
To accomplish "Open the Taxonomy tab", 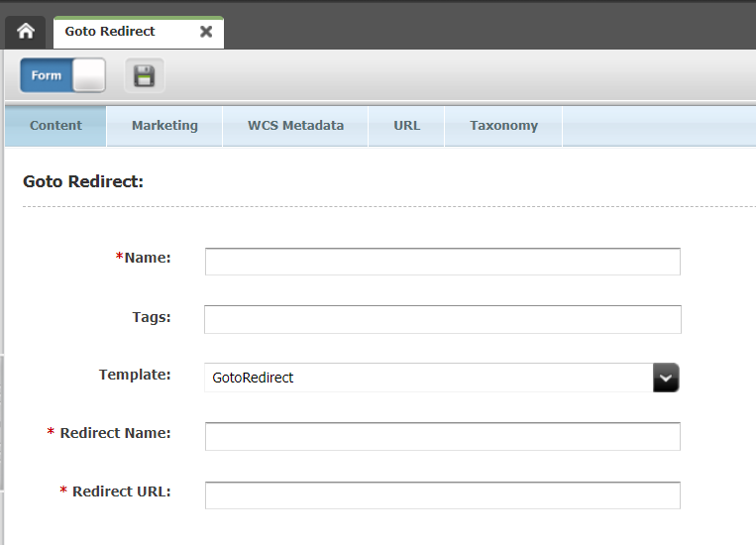I will click(503, 126).
